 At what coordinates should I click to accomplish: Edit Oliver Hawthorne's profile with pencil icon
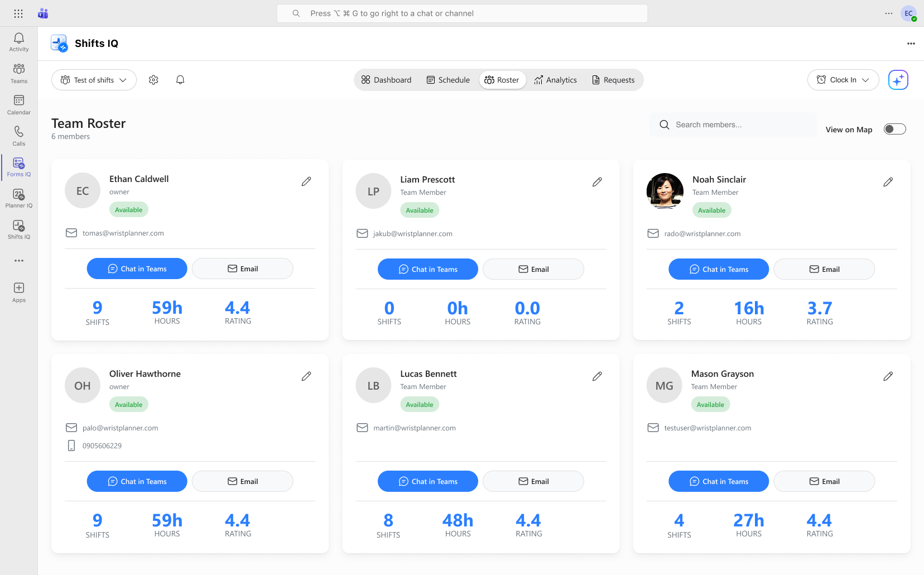[x=306, y=376]
